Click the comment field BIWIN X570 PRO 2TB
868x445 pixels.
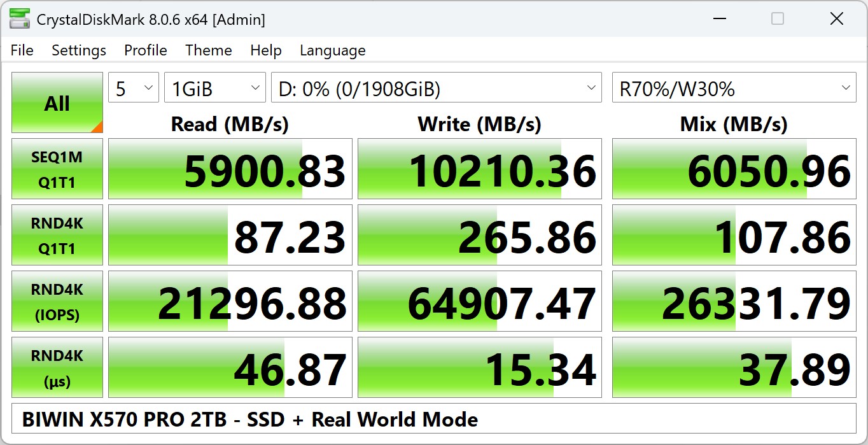click(434, 420)
